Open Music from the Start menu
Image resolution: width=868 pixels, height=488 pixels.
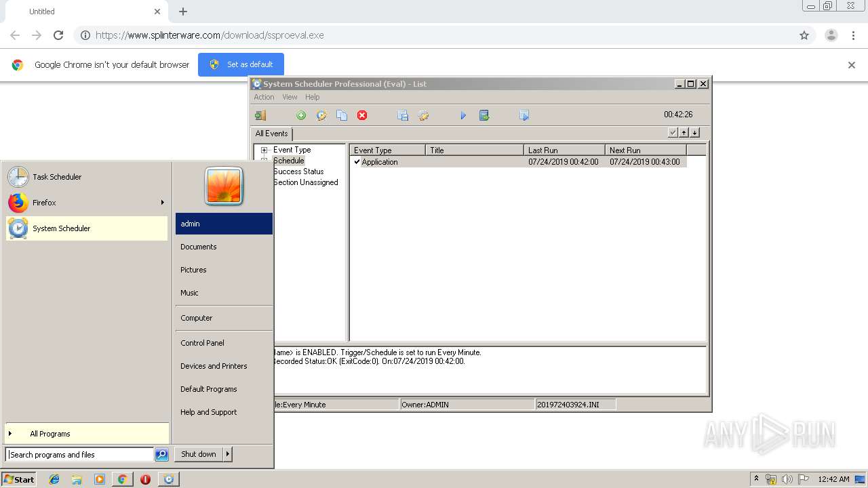(x=224, y=293)
